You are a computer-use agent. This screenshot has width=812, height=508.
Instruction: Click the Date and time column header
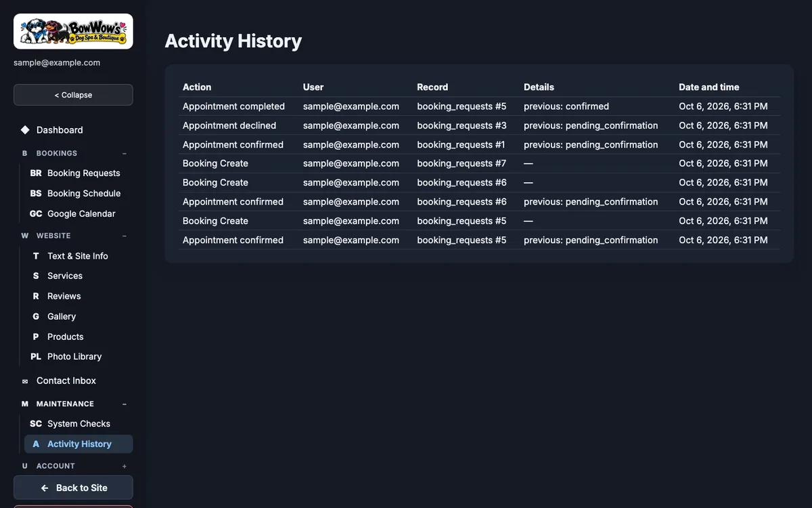coord(709,87)
